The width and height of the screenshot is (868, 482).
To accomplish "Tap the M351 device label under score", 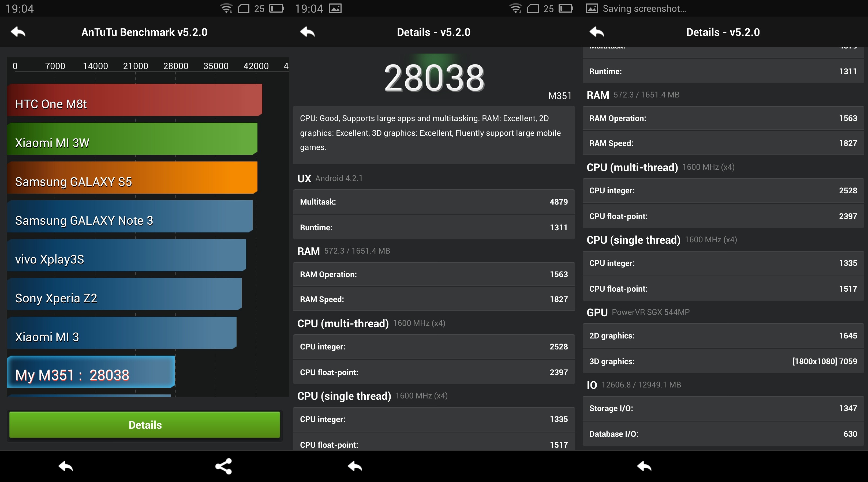I will pos(560,96).
